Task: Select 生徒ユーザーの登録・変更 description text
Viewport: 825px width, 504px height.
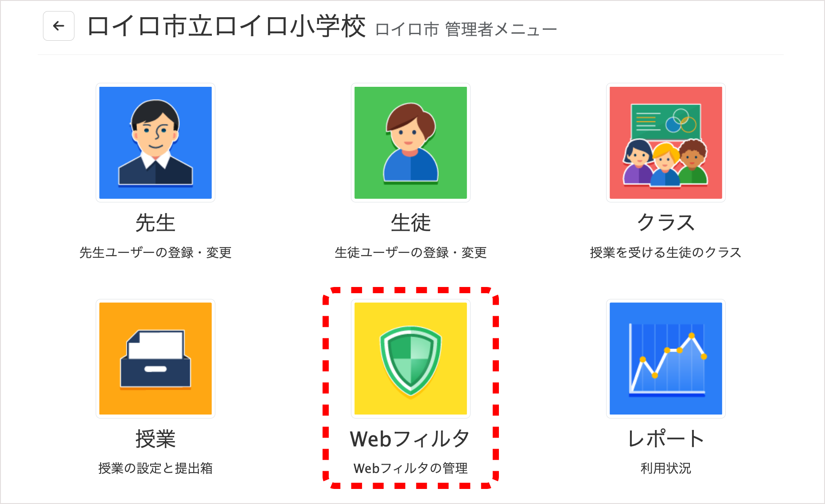Action: click(x=411, y=252)
